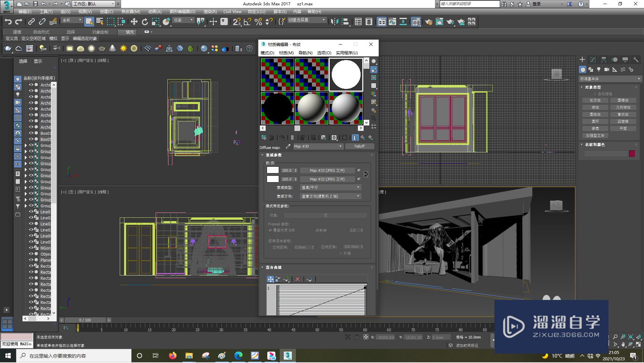Open the falloff type 垂直/平行 dropdown
This screenshot has width=644, height=363.
click(330, 188)
